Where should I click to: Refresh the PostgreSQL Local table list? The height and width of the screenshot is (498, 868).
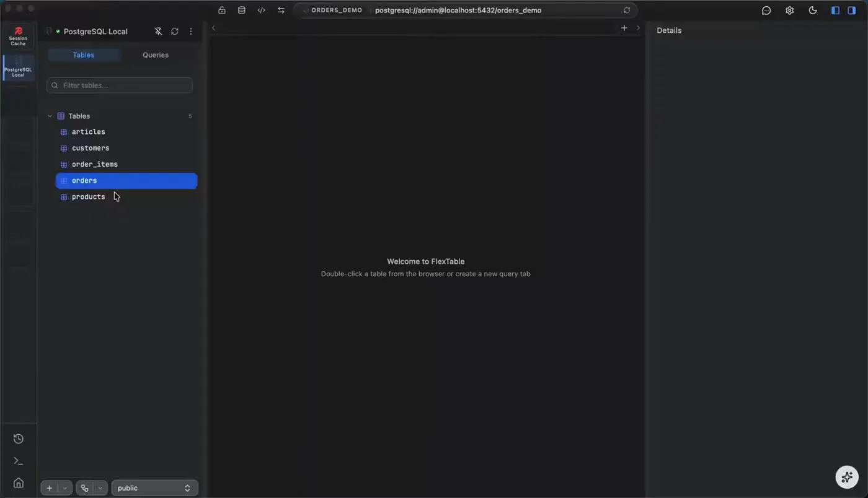(x=175, y=32)
